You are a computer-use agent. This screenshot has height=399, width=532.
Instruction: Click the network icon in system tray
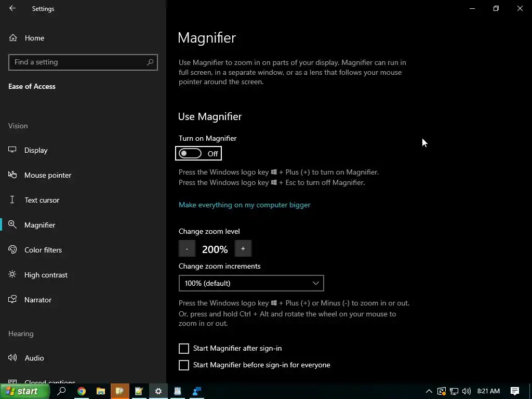454,391
